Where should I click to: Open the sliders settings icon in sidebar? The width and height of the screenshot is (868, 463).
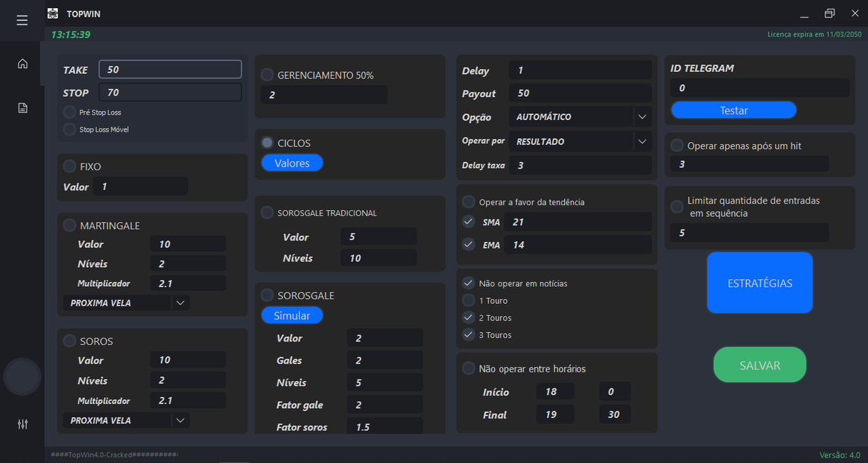22,424
